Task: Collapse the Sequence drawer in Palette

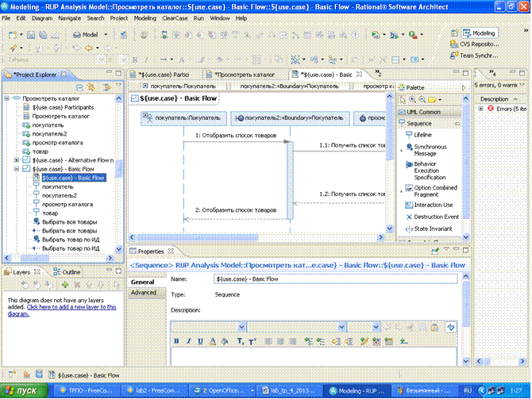Action: (x=421, y=124)
